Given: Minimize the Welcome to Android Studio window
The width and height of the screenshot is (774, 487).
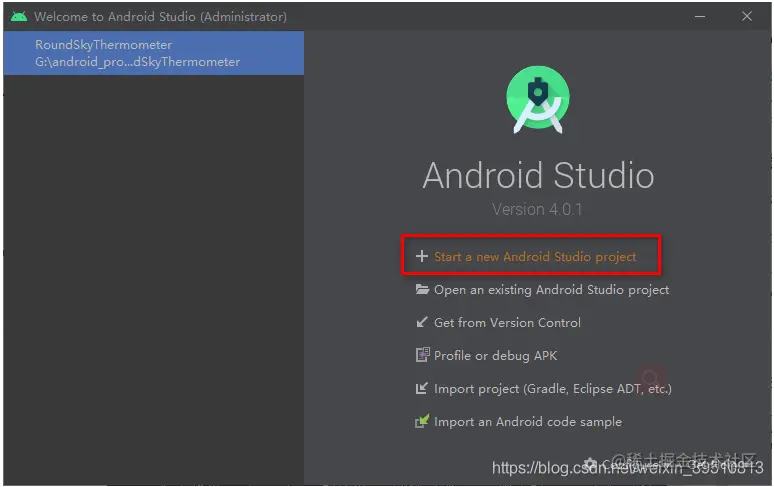Looking at the screenshot, I should point(699,16).
